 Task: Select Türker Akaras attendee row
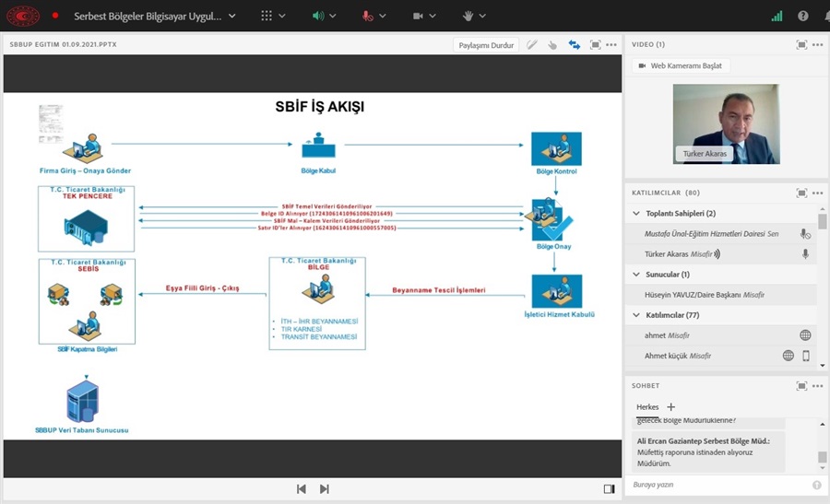[x=721, y=254]
